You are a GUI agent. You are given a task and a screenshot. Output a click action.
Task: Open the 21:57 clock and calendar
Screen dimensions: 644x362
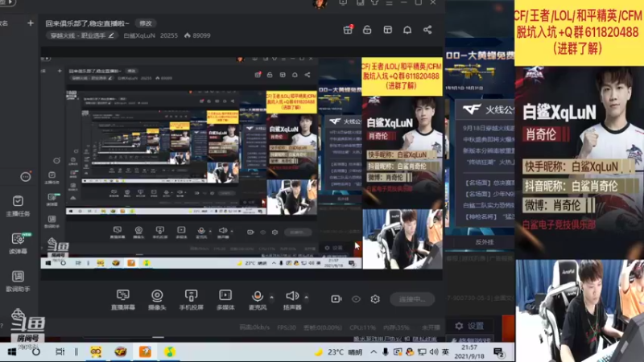click(x=469, y=352)
